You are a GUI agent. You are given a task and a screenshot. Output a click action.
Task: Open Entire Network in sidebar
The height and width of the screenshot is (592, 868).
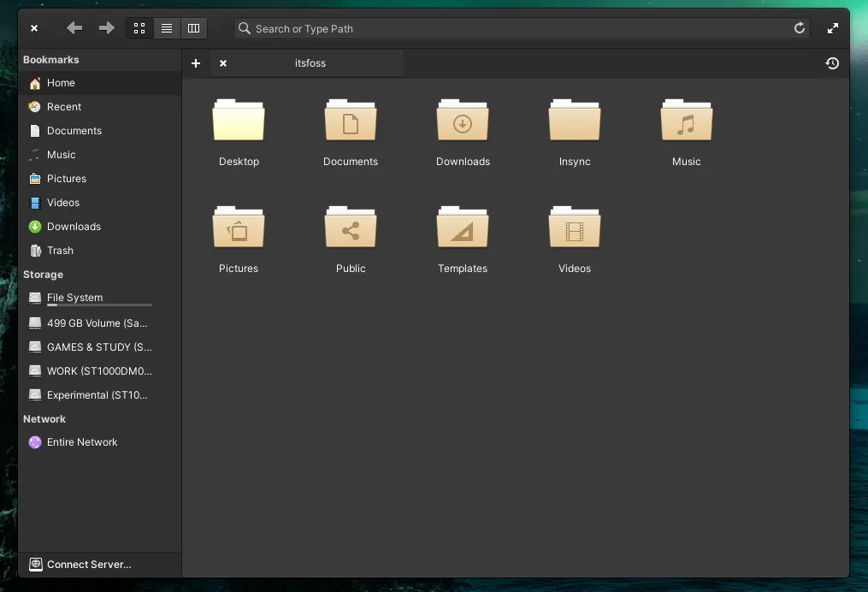pyautogui.click(x=82, y=442)
